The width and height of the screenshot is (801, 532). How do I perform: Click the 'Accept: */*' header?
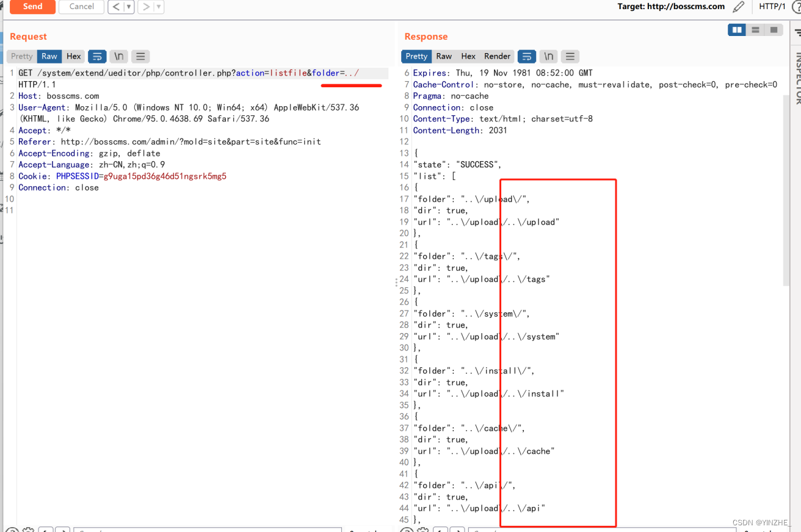tap(45, 130)
